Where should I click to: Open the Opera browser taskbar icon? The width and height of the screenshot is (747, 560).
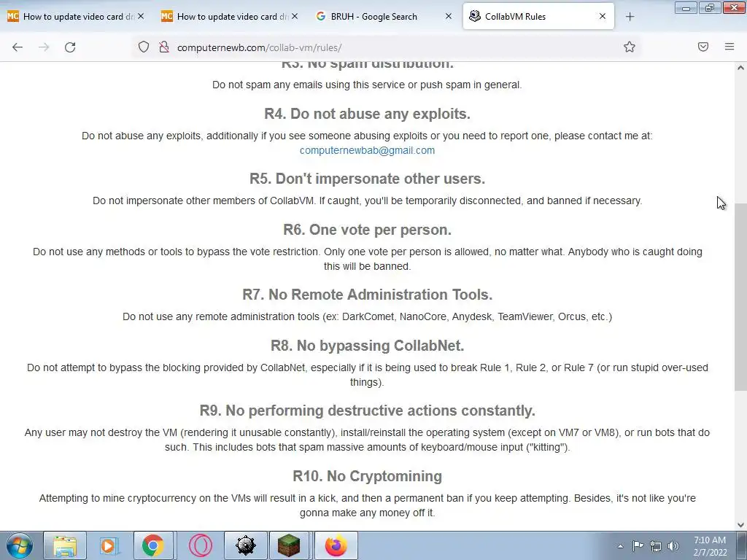click(x=200, y=545)
